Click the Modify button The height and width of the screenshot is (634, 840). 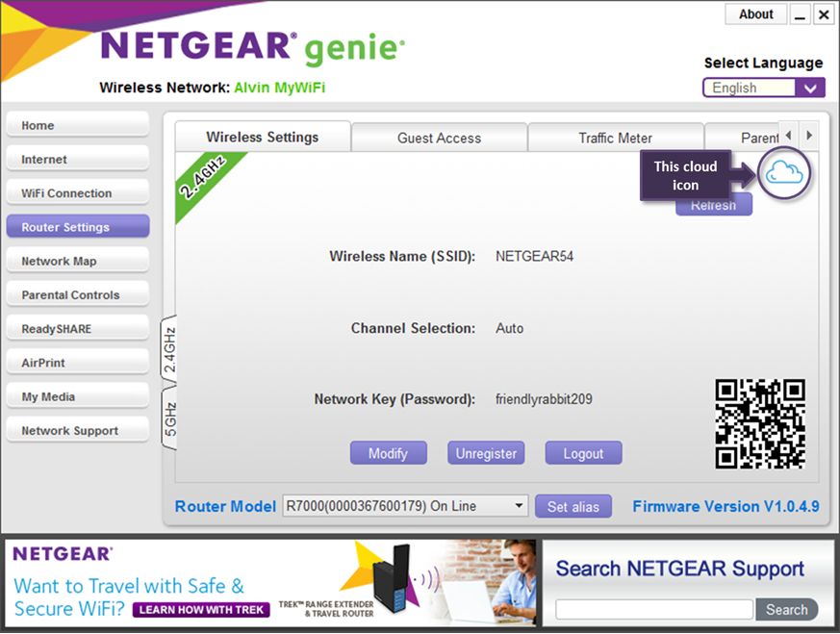pyautogui.click(x=389, y=453)
